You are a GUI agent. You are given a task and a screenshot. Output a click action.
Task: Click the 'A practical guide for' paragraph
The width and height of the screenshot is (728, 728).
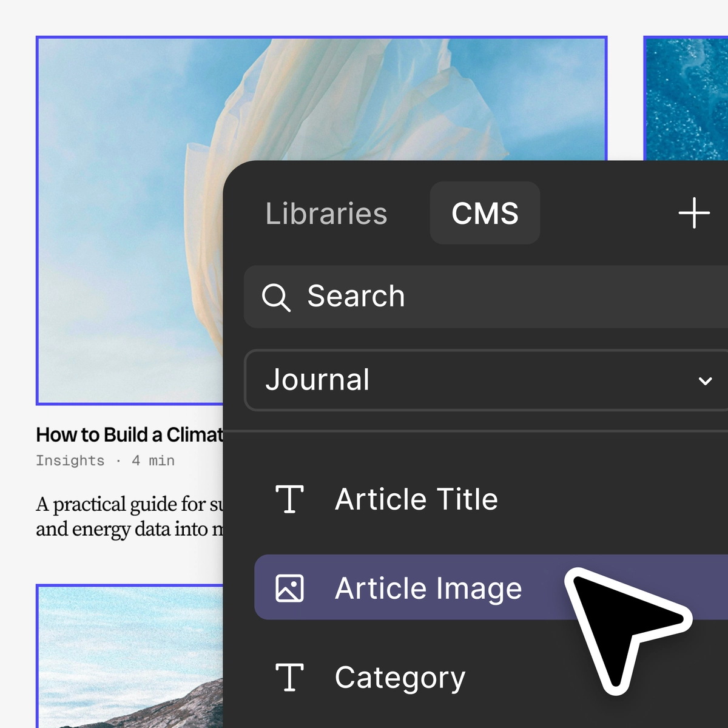coord(130,516)
